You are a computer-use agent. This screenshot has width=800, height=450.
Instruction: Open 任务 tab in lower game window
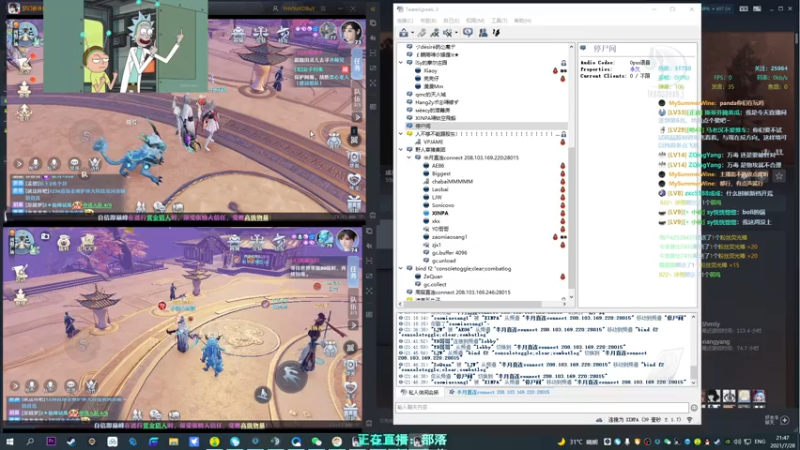pyautogui.click(x=354, y=272)
